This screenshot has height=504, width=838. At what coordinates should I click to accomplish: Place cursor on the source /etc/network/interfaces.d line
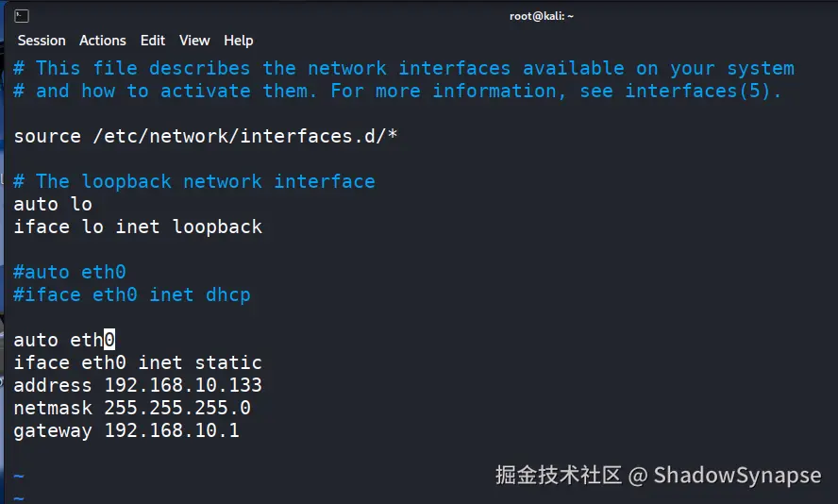pos(206,137)
